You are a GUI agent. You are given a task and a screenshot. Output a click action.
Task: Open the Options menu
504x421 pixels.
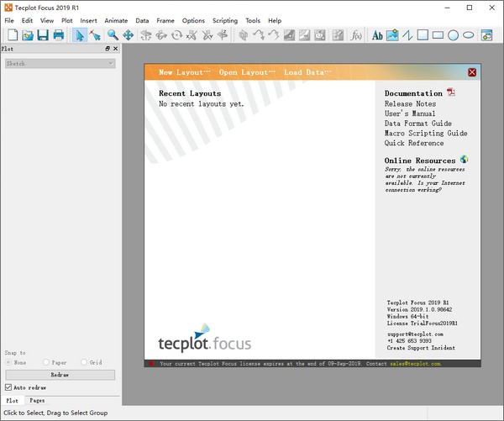click(x=193, y=20)
